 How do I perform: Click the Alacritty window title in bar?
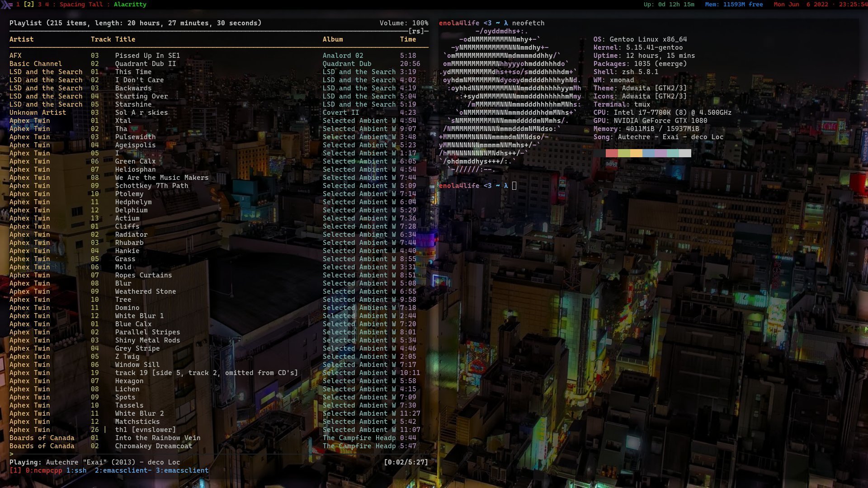pos(130,5)
